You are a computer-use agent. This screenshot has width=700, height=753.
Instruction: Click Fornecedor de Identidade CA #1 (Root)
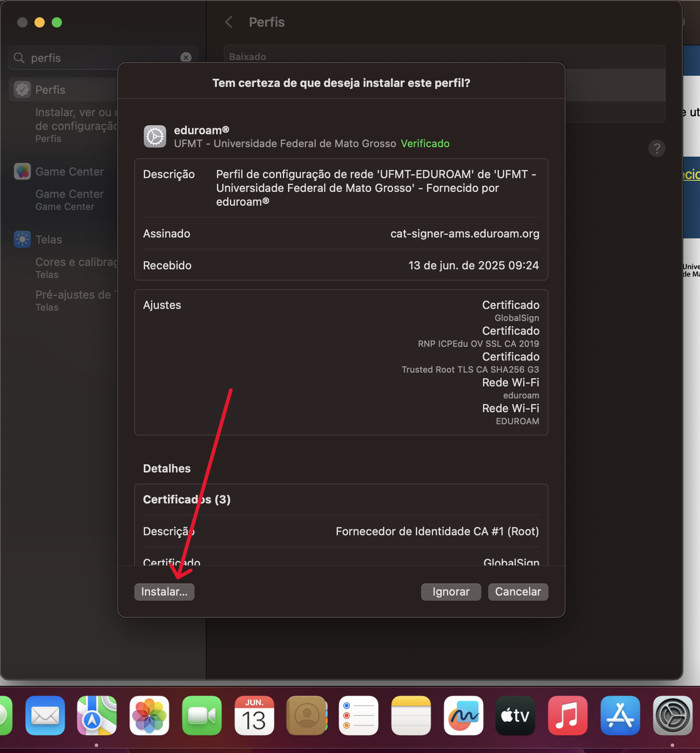(437, 531)
